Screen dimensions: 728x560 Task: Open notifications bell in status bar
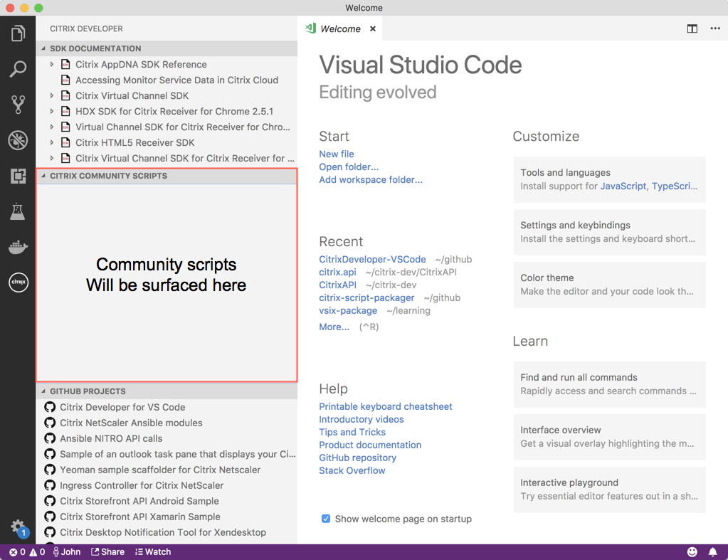(712, 551)
